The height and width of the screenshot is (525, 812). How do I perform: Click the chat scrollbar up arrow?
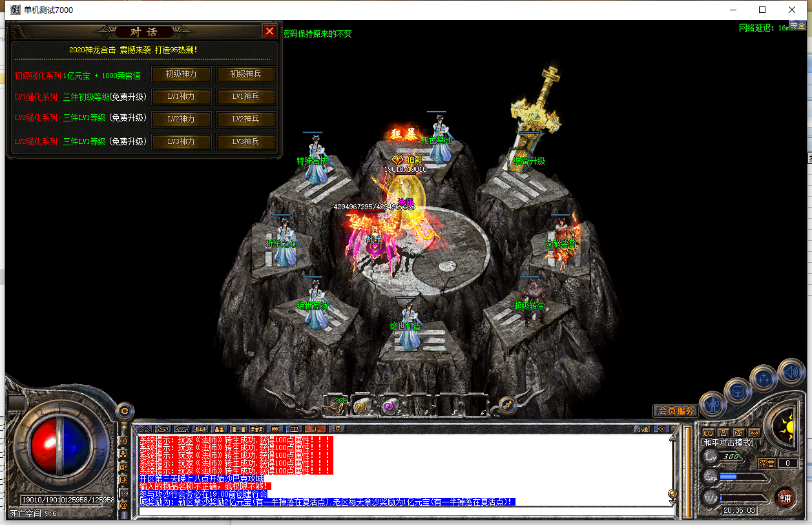pyautogui.click(x=673, y=438)
